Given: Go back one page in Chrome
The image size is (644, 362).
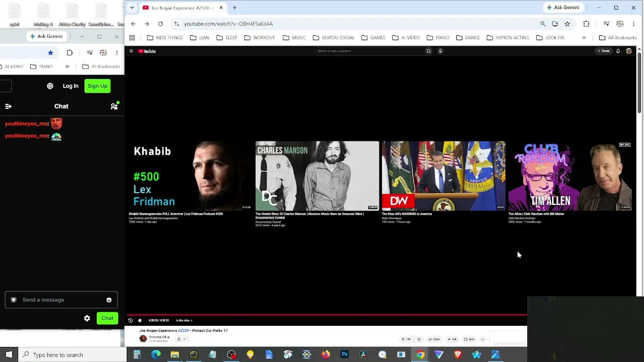Looking at the screenshot, I should pyautogui.click(x=133, y=24).
